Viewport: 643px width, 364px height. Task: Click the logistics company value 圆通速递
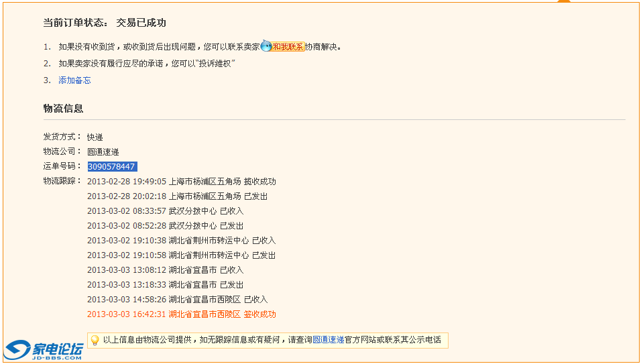[103, 151]
